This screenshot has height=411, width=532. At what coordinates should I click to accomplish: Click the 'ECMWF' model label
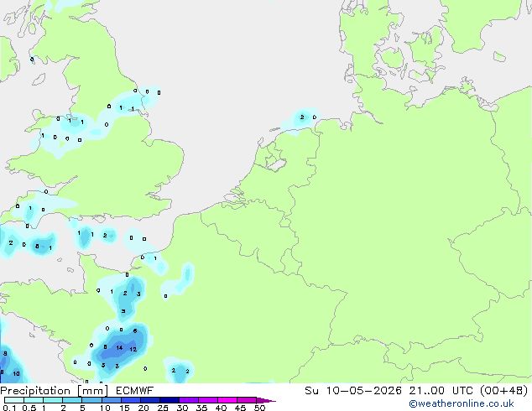point(135,391)
